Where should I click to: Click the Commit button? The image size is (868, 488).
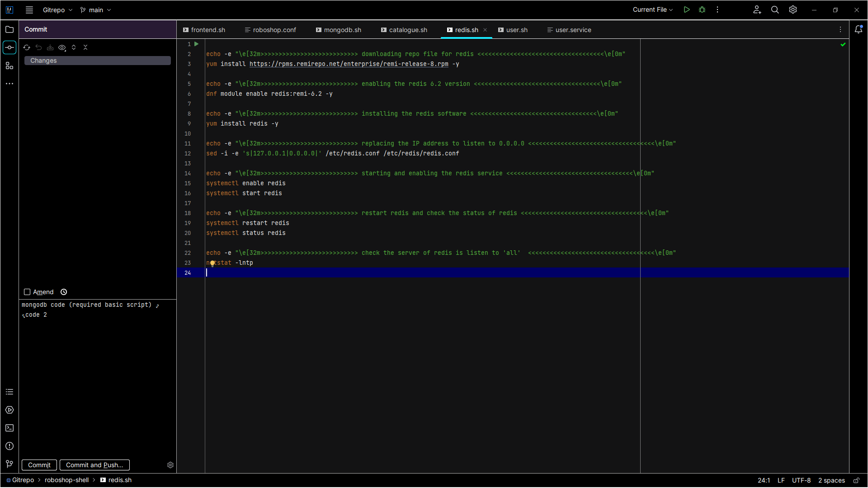coord(39,465)
